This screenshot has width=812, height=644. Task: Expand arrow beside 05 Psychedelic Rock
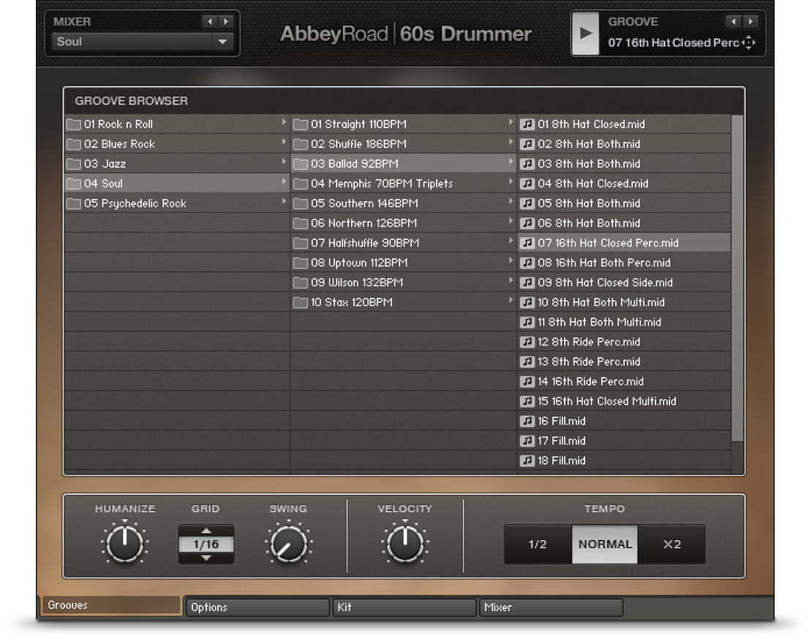click(x=284, y=201)
